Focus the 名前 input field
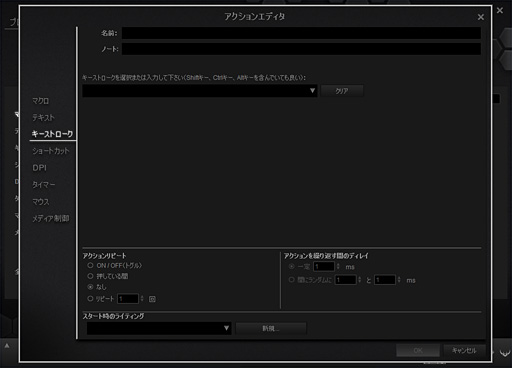Screen dimensions: 512x368 [x=301, y=33]
